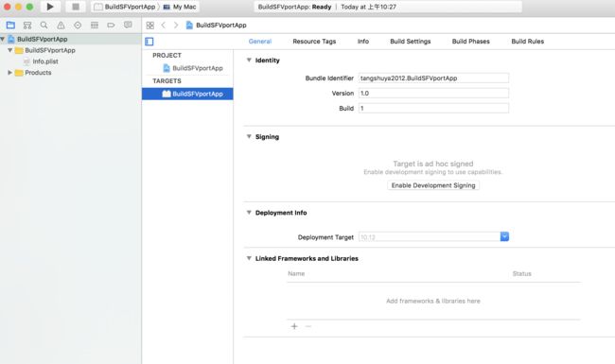615x364 pixels.
Task: Run the build with the Play button
Action: coord(50,7)
